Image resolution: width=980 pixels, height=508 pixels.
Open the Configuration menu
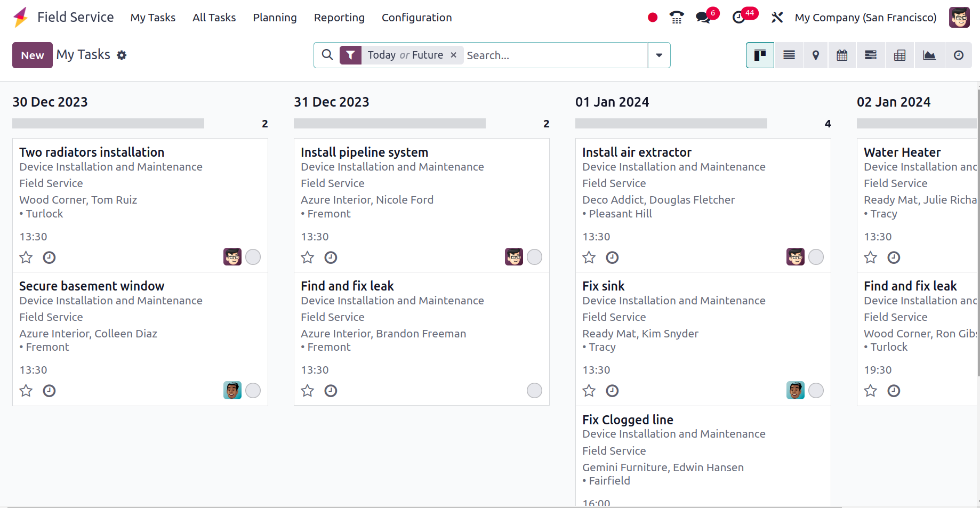(x=416, y=17)
